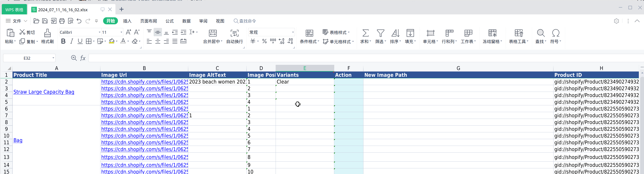644x174 pixels.
Task: Click the auto wrap text (自动换行) icon
Action: tap(234, 33)
